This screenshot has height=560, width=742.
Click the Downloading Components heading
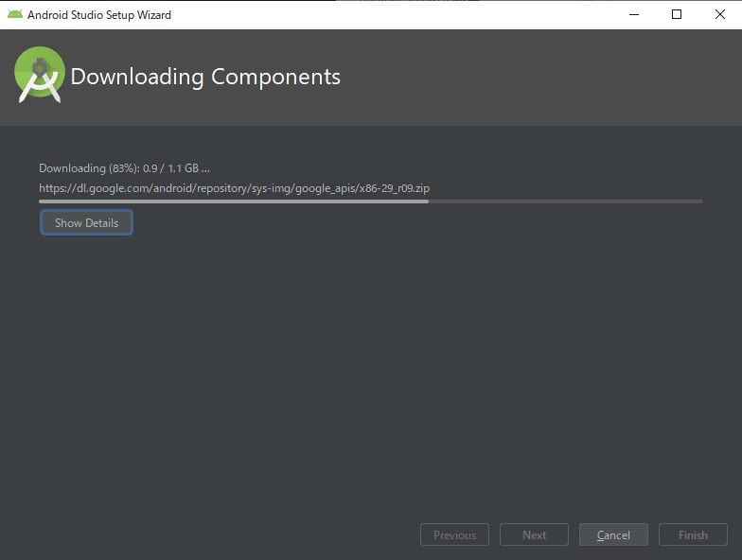coord(205,77)
